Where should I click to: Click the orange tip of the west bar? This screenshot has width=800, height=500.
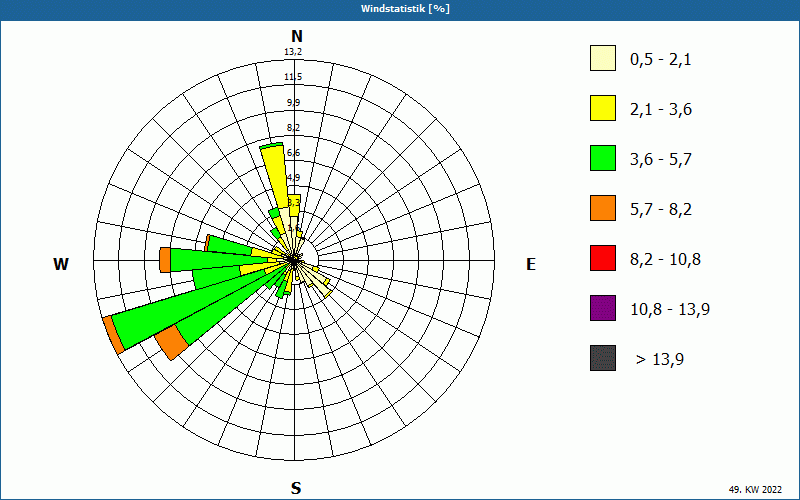tap(165, 260)
